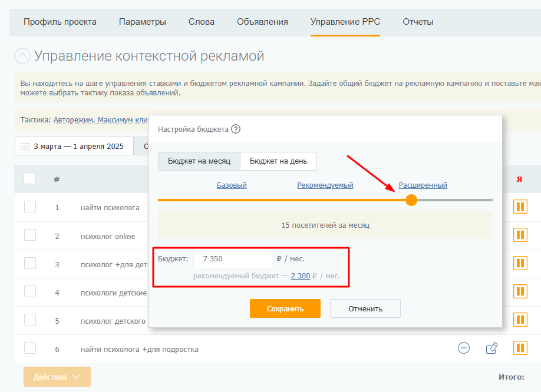Pause keyword "найти психолога" with pause icon
The height and width of the screenshot is (392, 541).
point(520,207)
